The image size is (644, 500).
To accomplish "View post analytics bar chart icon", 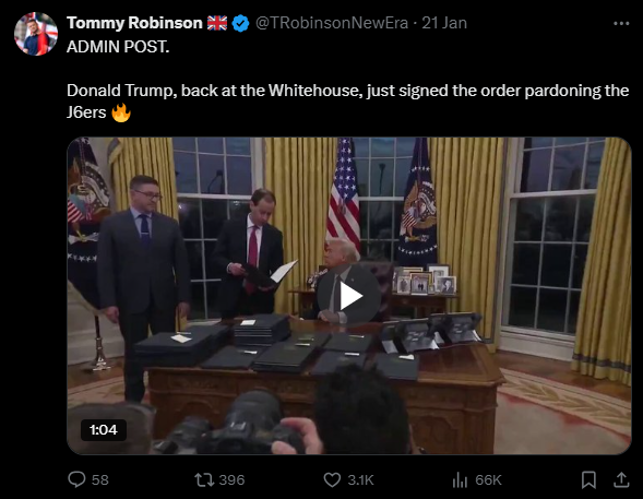I will point(460,479).
